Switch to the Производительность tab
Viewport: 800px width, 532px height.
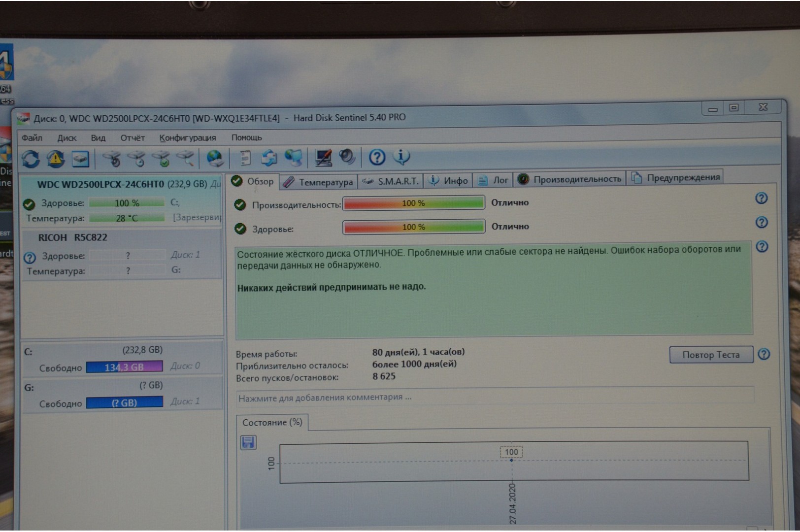tap(570, 179)
